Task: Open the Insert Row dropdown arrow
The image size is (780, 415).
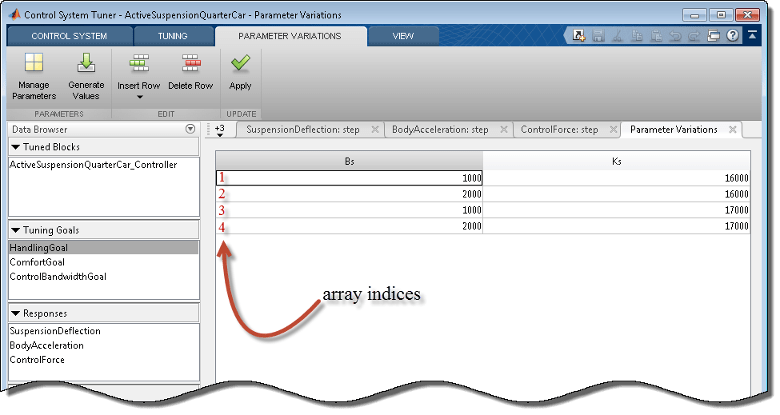Action: click(x=140, y=97)
